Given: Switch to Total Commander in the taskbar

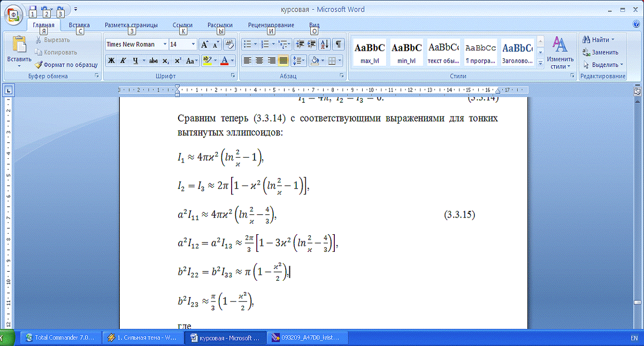Looking at the screenshot, I should [x=60, y=338].
